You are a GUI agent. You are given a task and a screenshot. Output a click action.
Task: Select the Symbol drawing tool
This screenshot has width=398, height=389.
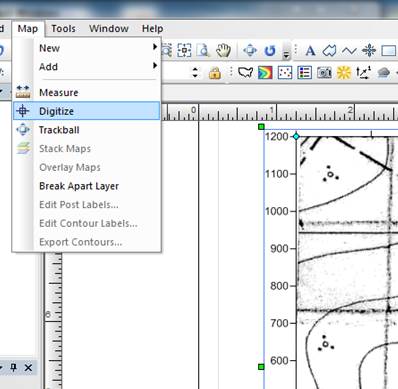[x=369, y=51]
